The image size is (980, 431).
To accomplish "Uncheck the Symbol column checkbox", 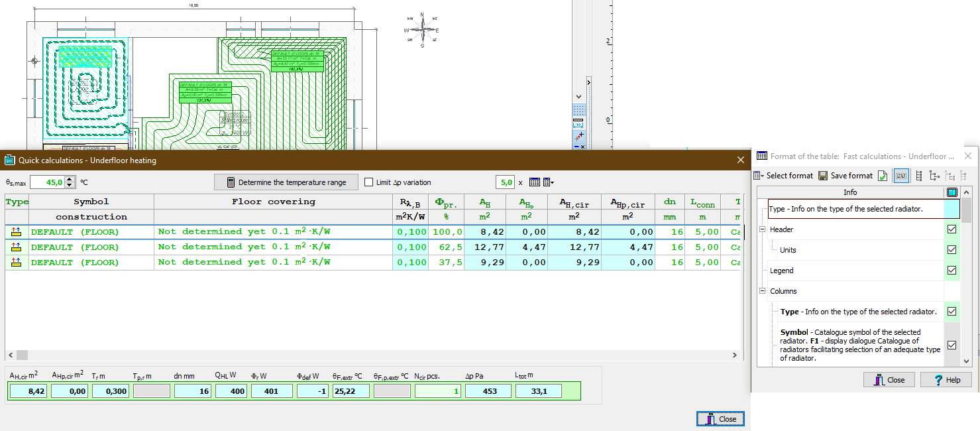I will point(952,345).
